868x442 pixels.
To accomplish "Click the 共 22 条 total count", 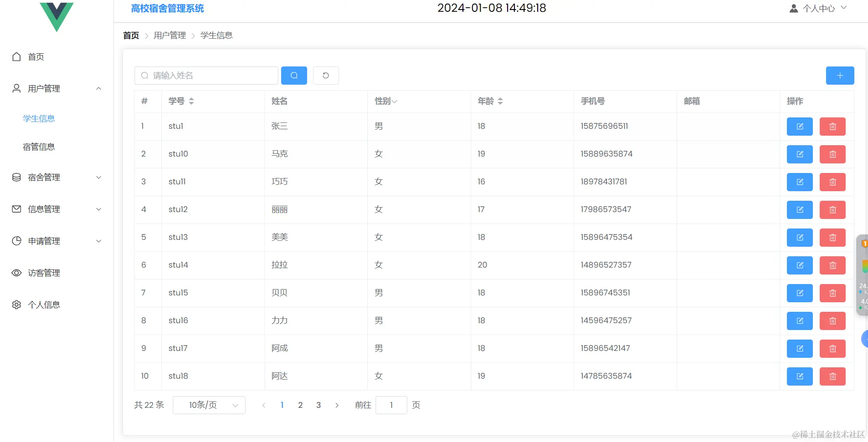I will point(149,405).
